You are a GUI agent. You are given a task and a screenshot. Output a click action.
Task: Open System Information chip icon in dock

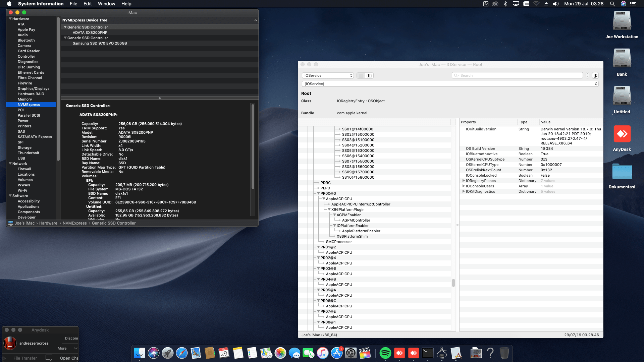pyautogui.click(x=442, y=353)
